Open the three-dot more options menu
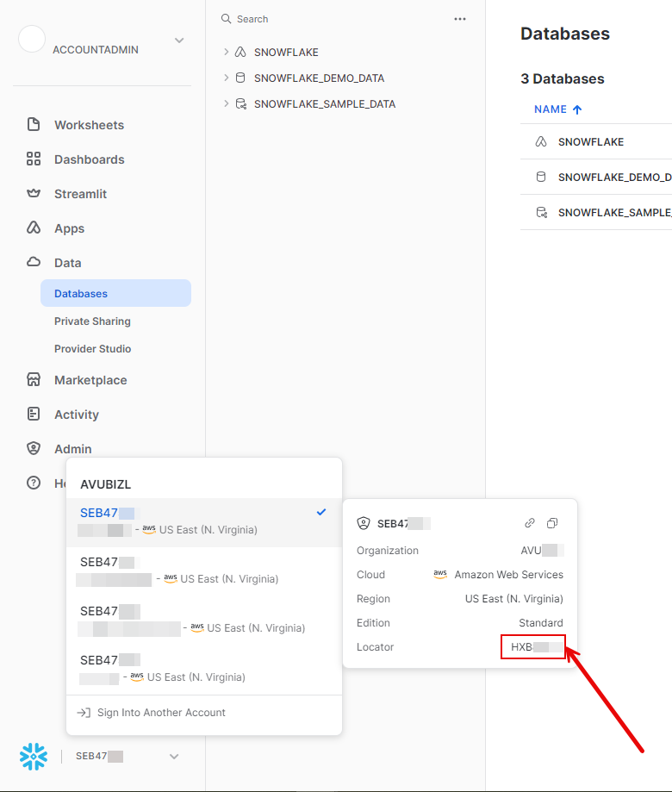This screenshot has height=792, width=672. click(x=460, y=19)
